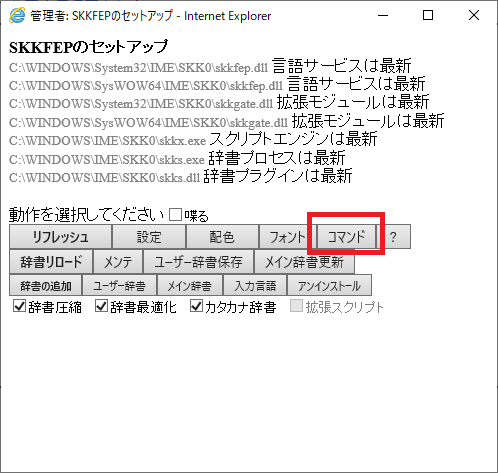Open the メイン辞書 button
Screen dimensions: 498x473
(189, 285)
